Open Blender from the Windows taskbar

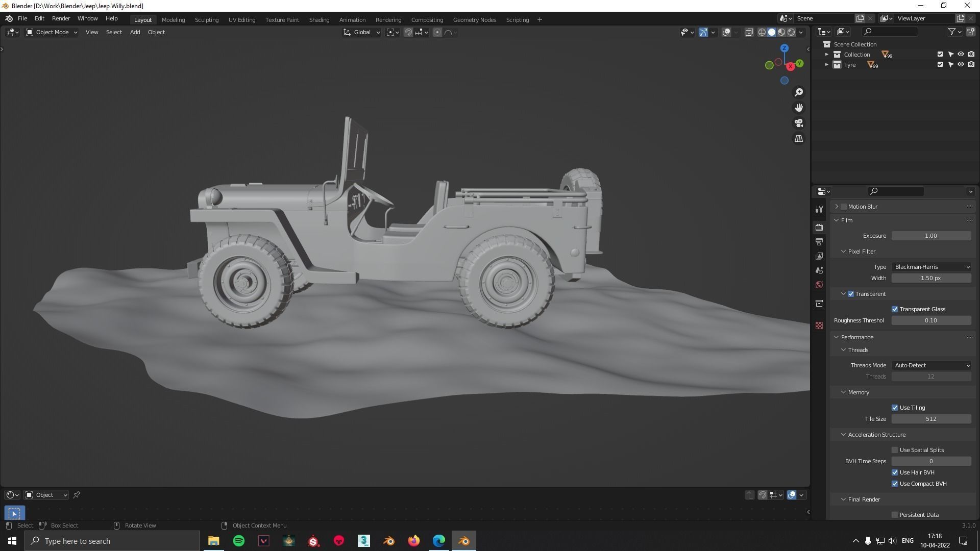click(x=463, y=541)
